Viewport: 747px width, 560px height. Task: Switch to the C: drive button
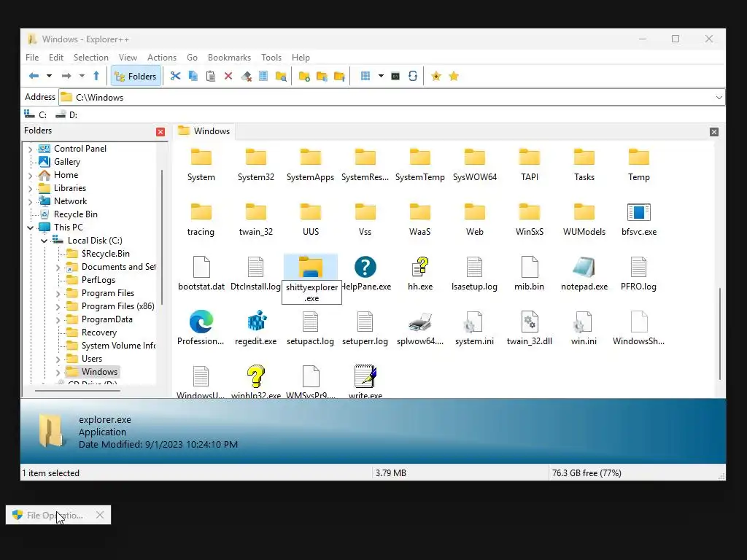[x=36, y=114]
